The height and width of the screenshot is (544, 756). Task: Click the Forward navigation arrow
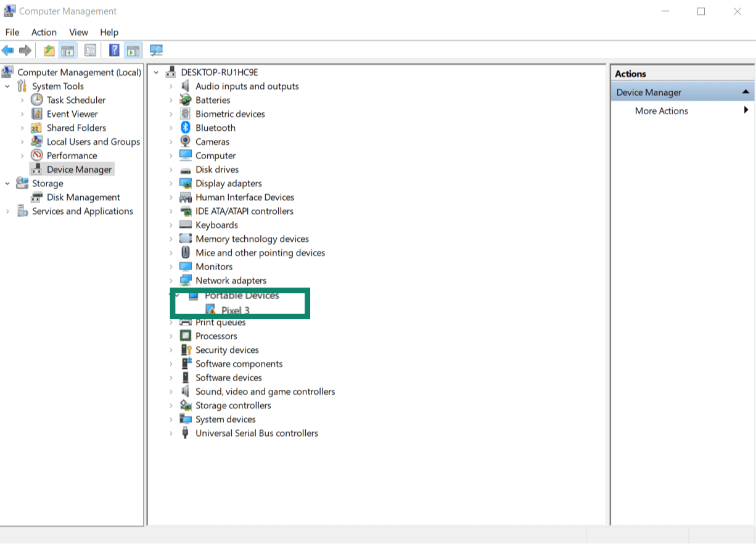pos(24,50)
